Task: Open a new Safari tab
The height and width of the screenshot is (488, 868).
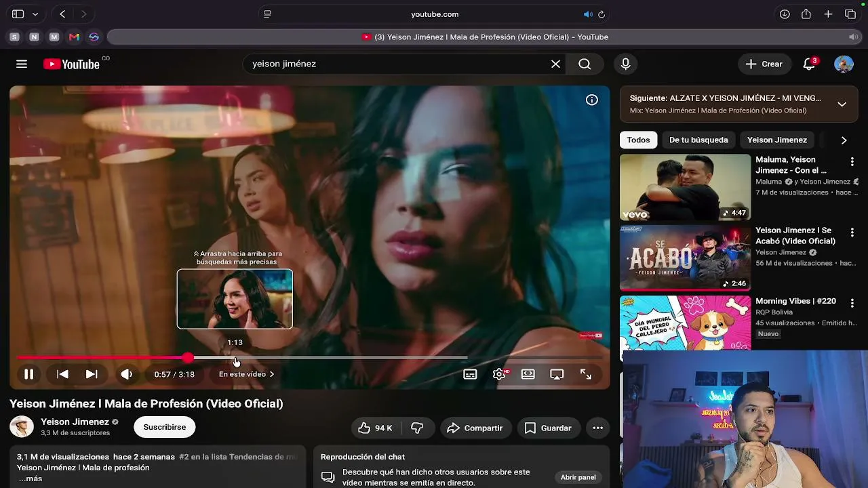Action: point(828,14)
